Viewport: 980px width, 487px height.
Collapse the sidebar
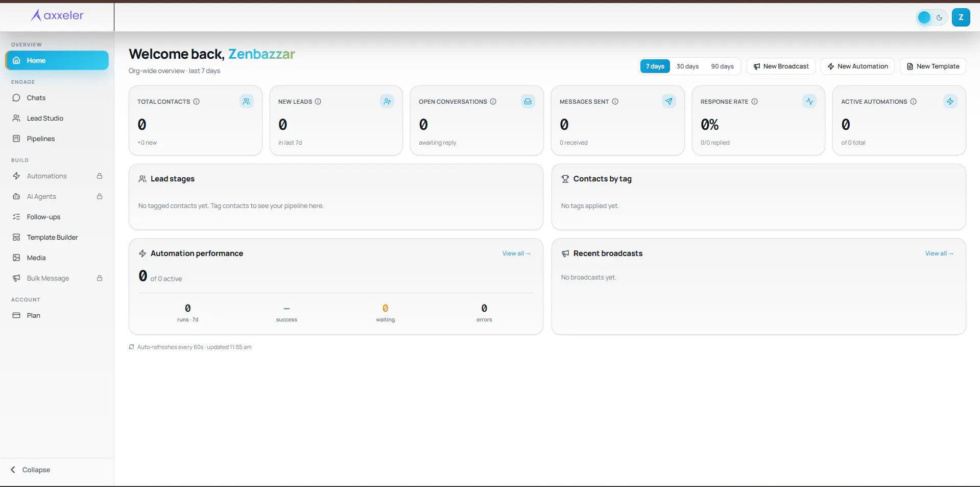(x=31, y=470)
